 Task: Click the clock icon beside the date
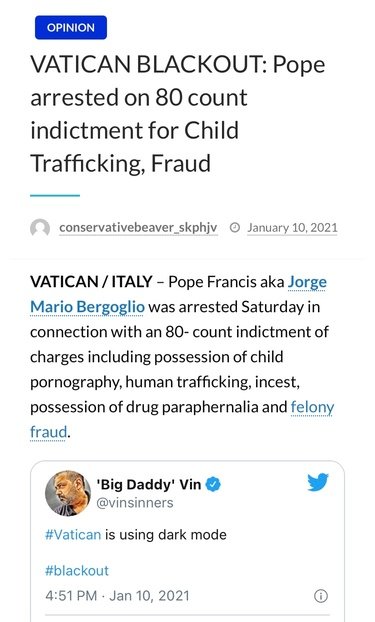[x=235, y=228]
